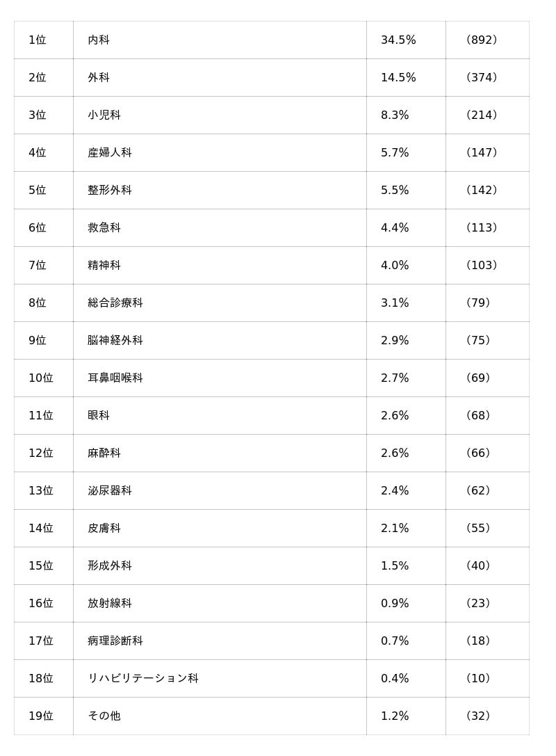Screen dimensions: 556x756
Task: Click the 病理診断科 department cell
Action: [115, 641]
